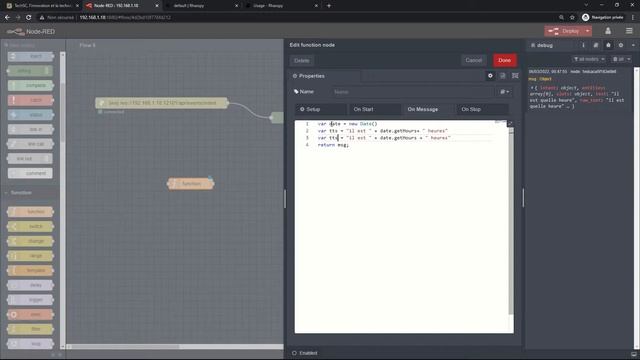Show node description document tab
The width and height of the screenshot is (640, 360).
pos(502,76)
